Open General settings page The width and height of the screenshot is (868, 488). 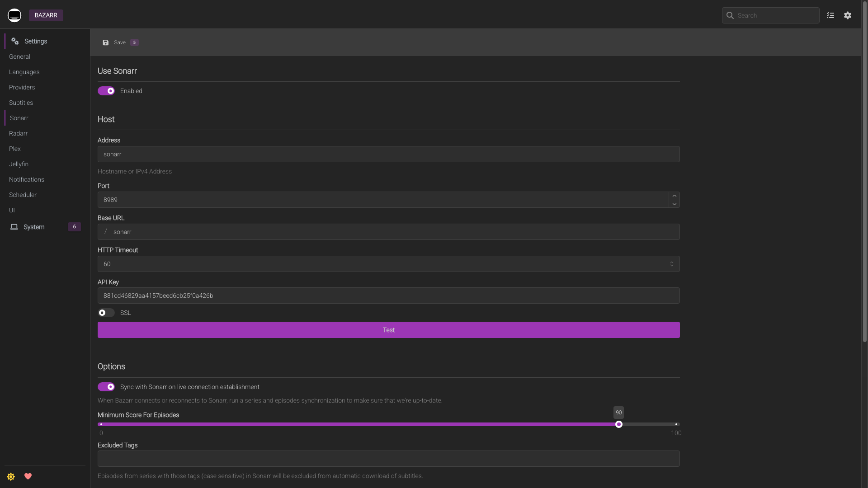click(x=19, y=56)
